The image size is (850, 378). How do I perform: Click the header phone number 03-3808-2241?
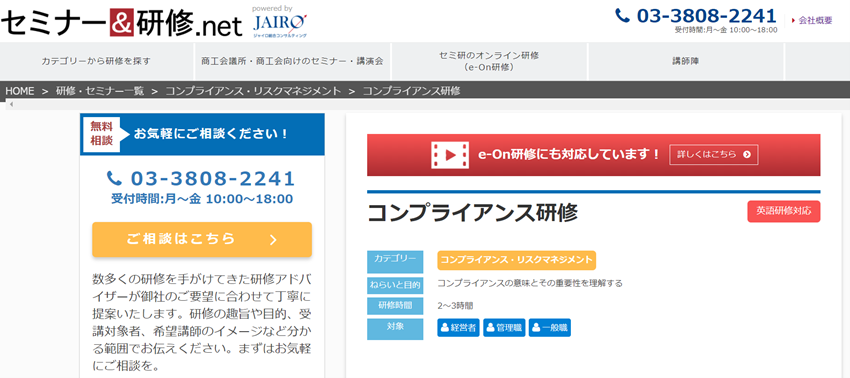706,15
